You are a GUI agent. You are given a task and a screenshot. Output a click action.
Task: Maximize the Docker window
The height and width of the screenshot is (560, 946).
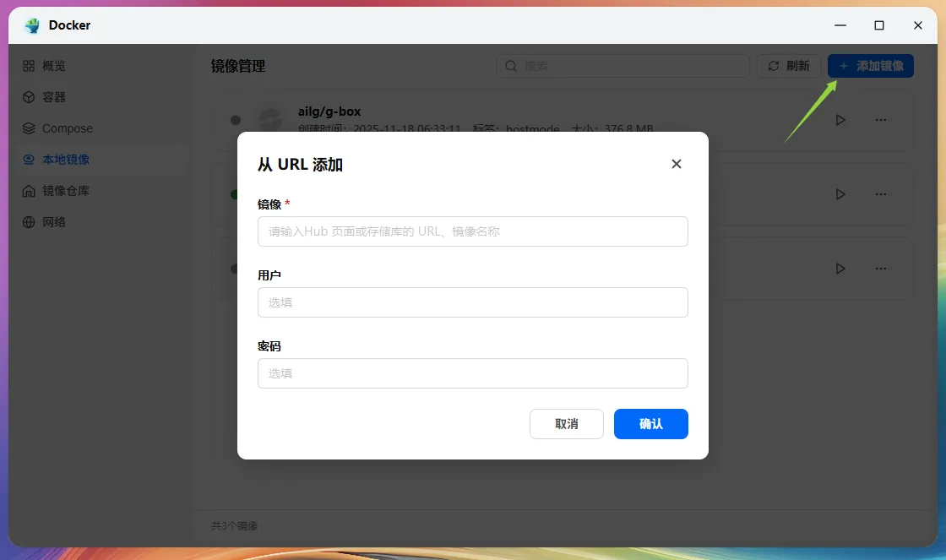coord(879,25)
